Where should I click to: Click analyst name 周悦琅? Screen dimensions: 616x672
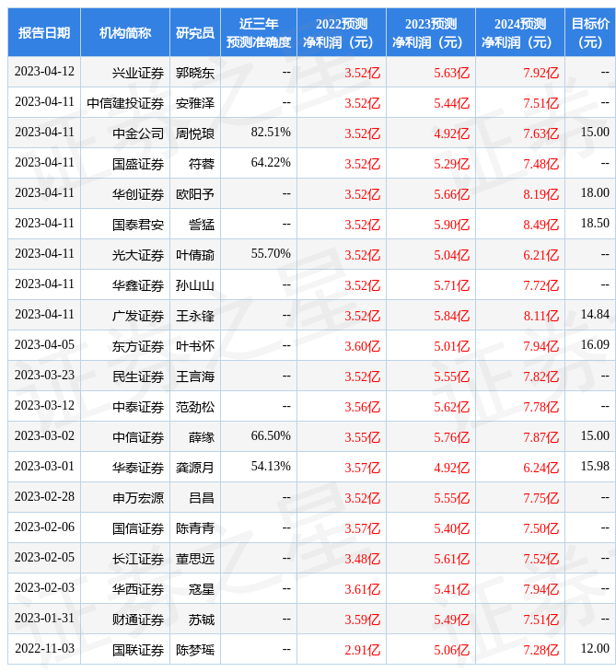click(195, 133)
